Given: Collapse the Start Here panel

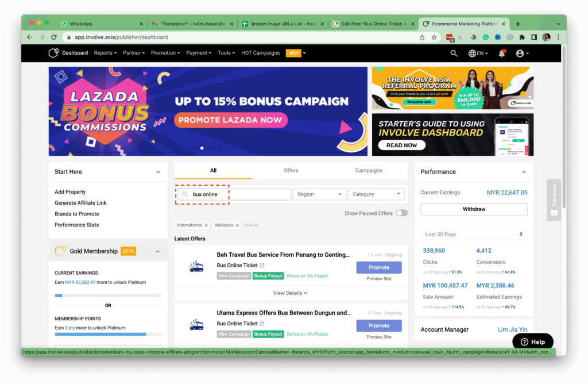Looking at the screenshot, I should 158,172.
